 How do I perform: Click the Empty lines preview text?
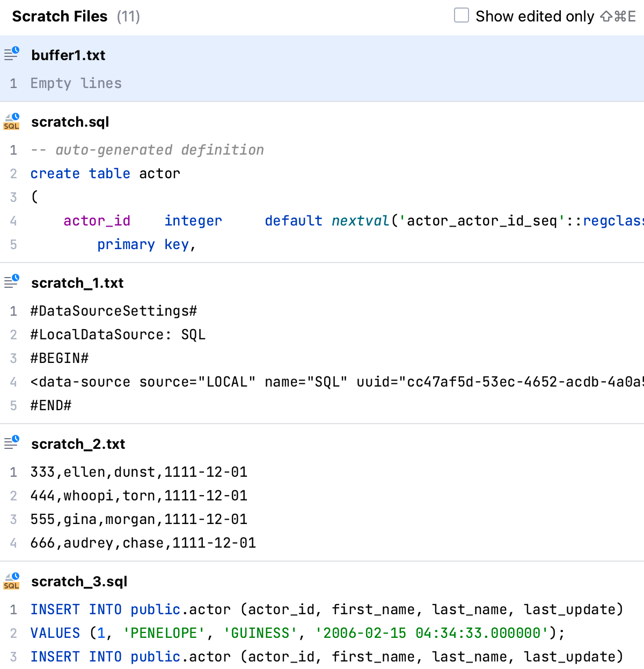click(76, 83)
